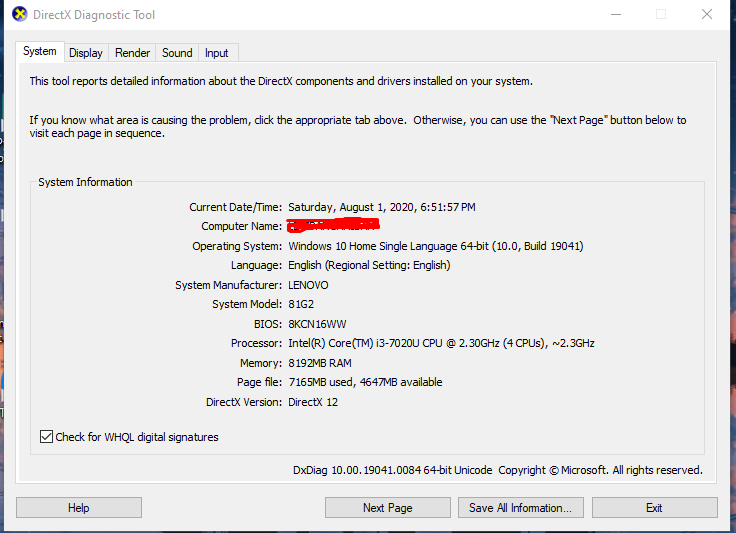Click the Help button
The width and height of the screenshot is (736, 533).
(79, 508)
